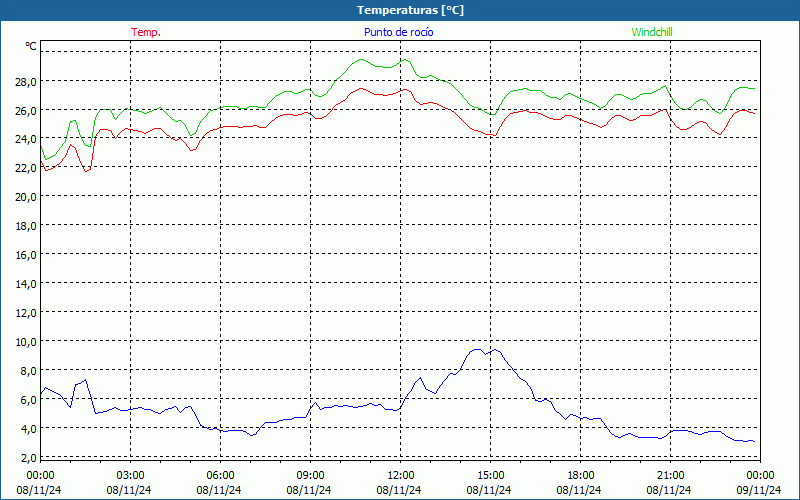Click the 00:00 label above the first 08/11/24
The height and width of the screenshot is (500, 800).
click(x=40, y=476)
